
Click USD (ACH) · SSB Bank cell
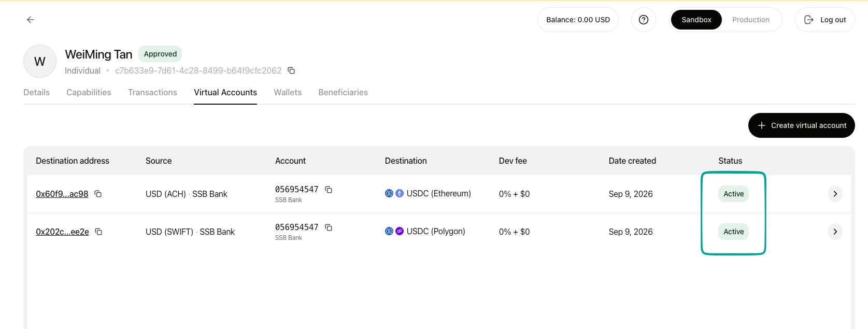[x=187, y=194]
